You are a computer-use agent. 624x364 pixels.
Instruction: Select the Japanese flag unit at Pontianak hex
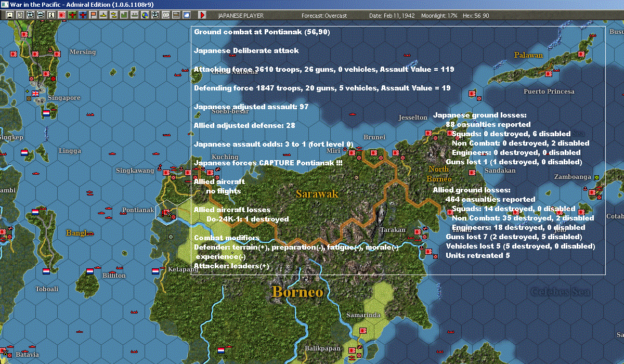(166, 213)
